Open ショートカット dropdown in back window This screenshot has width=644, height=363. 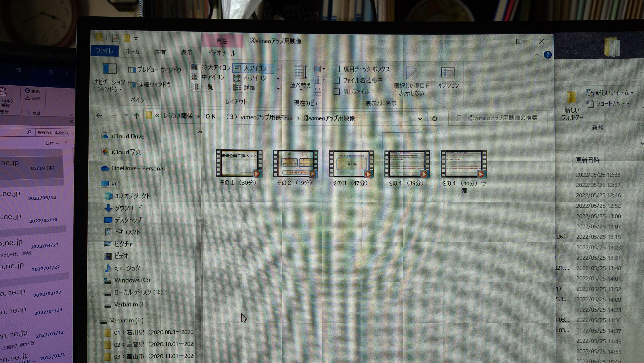(x=608, y=104)
